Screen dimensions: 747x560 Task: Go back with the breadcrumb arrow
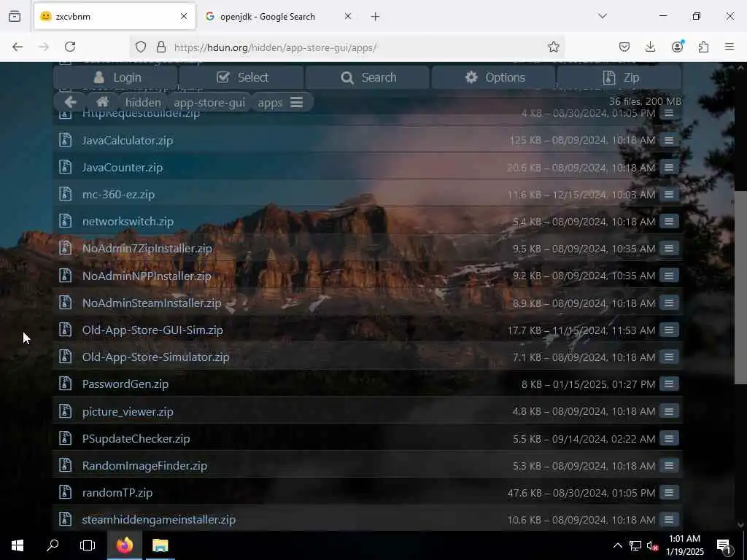[70, 102]
